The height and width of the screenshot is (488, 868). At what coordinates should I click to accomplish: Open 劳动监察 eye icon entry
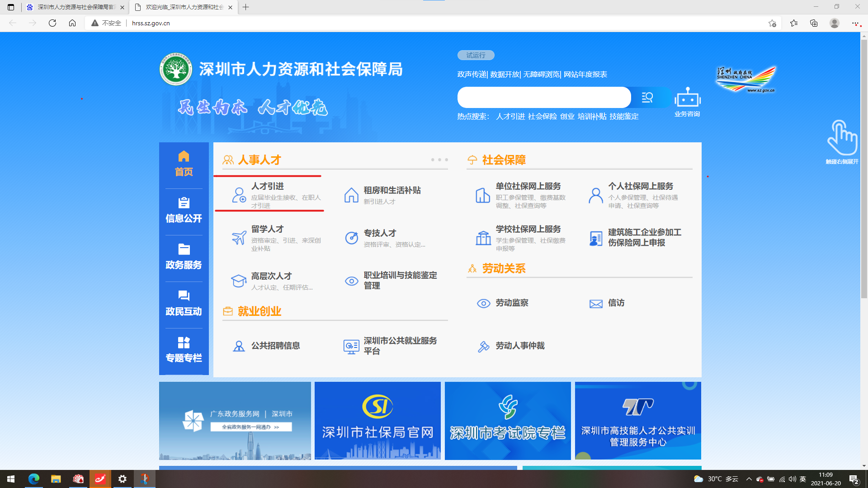[483, 303]
